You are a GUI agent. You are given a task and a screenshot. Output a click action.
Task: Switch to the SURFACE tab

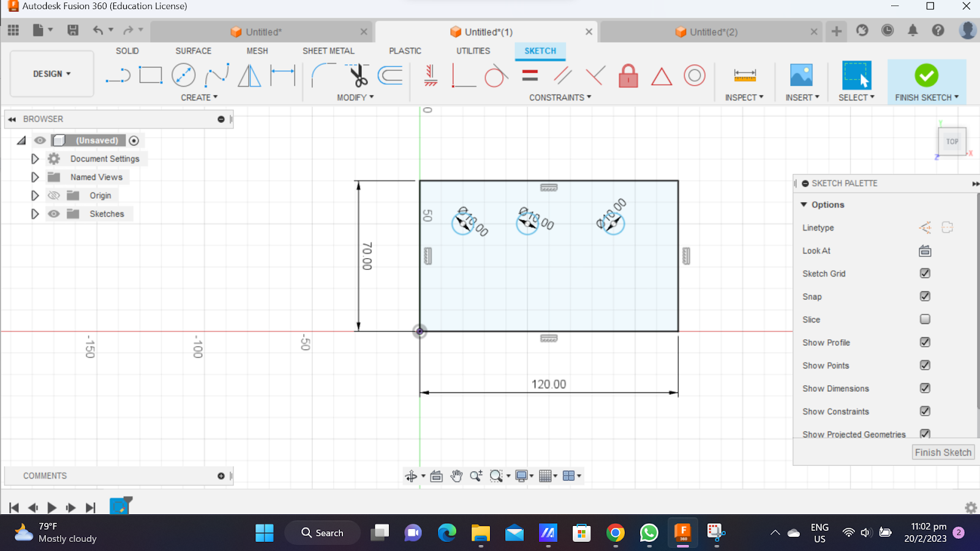[x=194, y=51]
